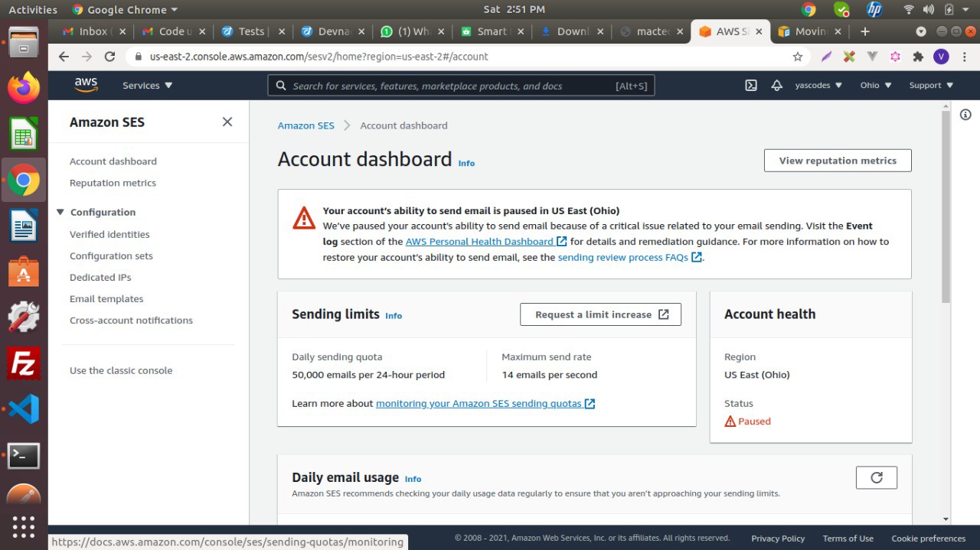This screenshot has width=980, height=550.
Task: Click the AWS notifications bell icon
Action: click(x=776, y=86)
